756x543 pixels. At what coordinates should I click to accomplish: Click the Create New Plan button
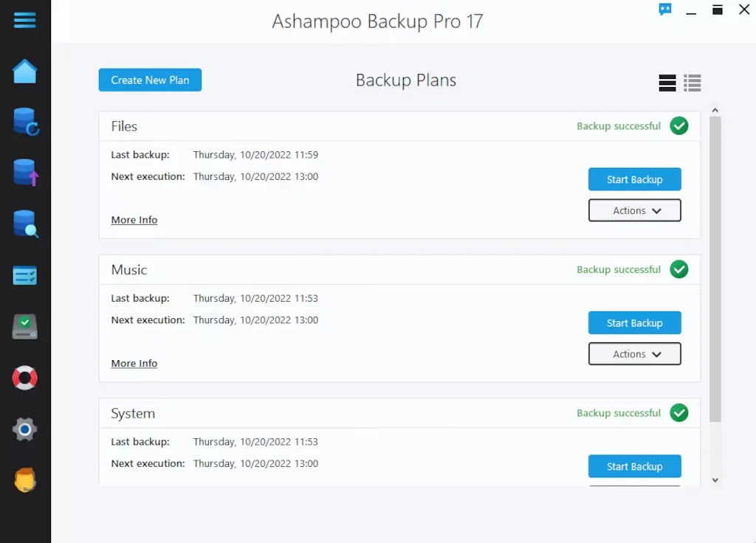coord(150,80)
